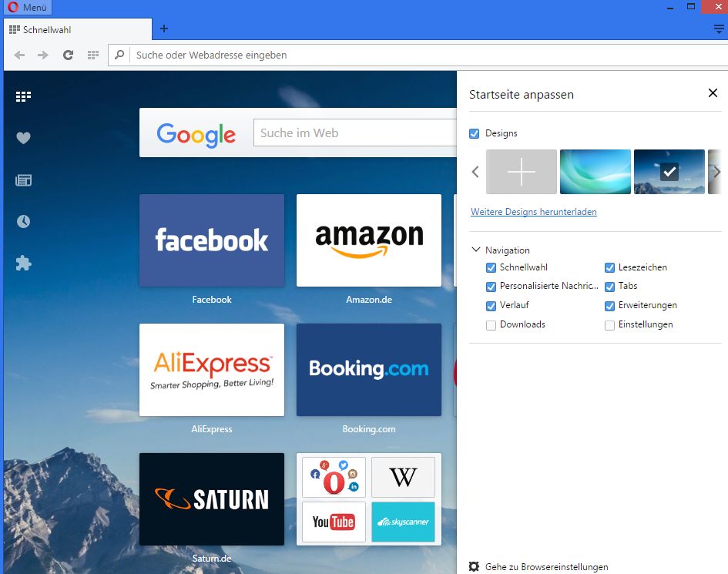728x574 pixels.
Task: Reload the page
Action: click(x=69, y=55)
